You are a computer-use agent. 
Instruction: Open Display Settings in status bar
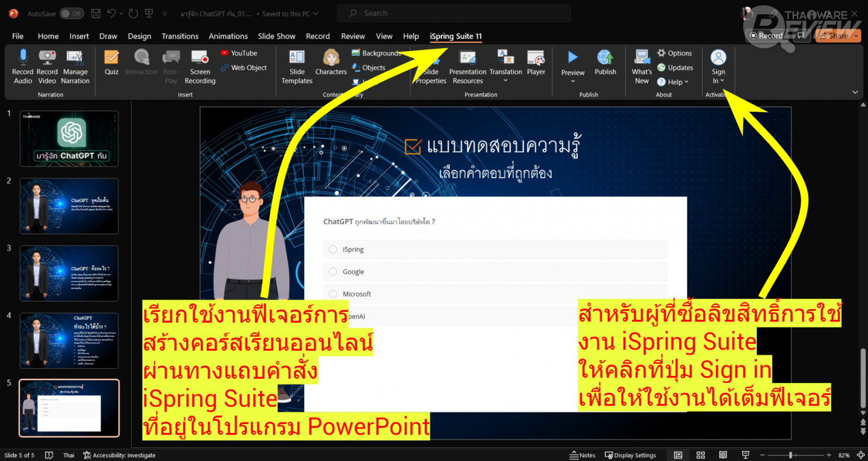click(x=630, y=455)
